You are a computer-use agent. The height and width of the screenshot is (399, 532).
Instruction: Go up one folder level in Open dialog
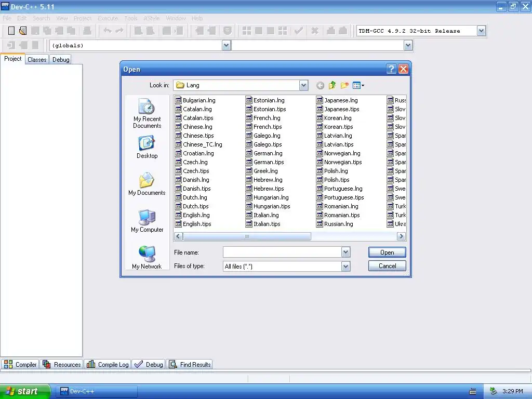pyautogui.click(x=332, y=85)
